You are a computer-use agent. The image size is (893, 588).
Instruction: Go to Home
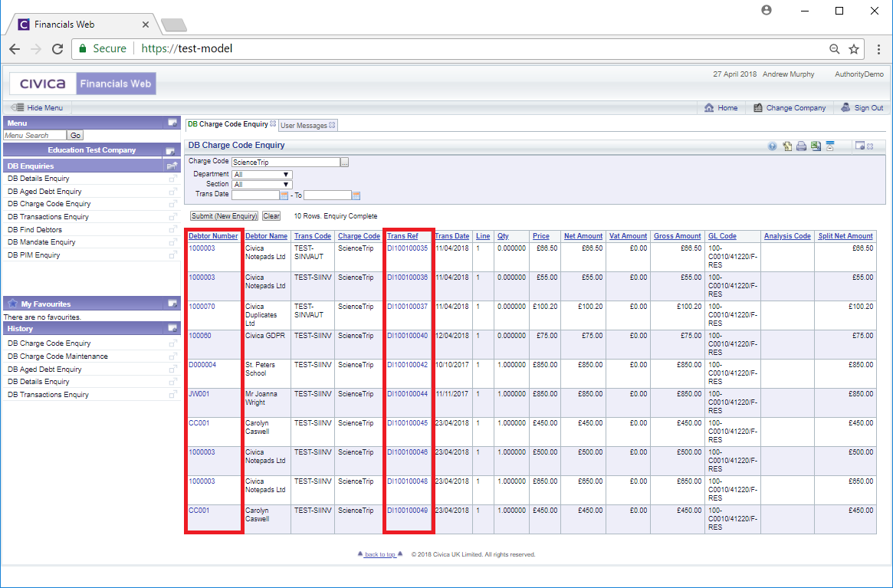click(721, 107)
